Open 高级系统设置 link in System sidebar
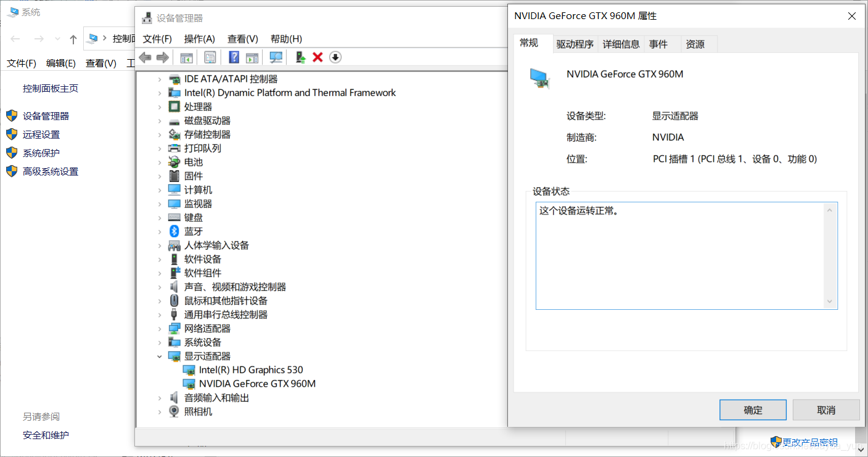This screenshot has height=457, width=868. pos(51,171)
